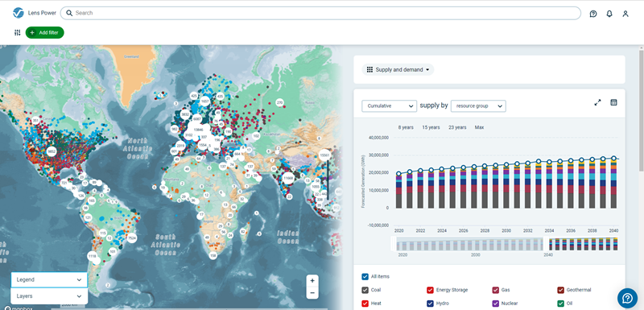Uncheck the Oil checkbox
The height and width of the screenshot is (310, 644).
(560, 304)
